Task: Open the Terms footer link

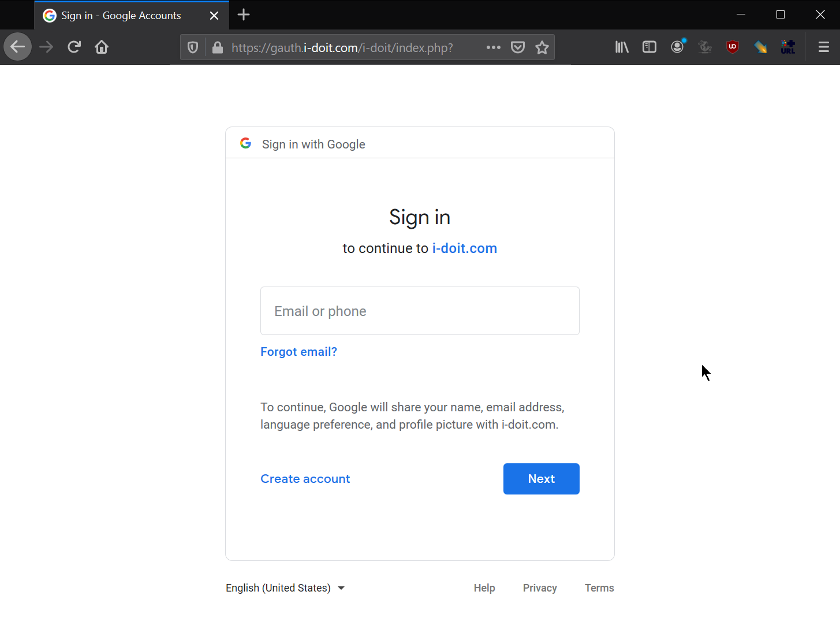Action: [599, 588]
